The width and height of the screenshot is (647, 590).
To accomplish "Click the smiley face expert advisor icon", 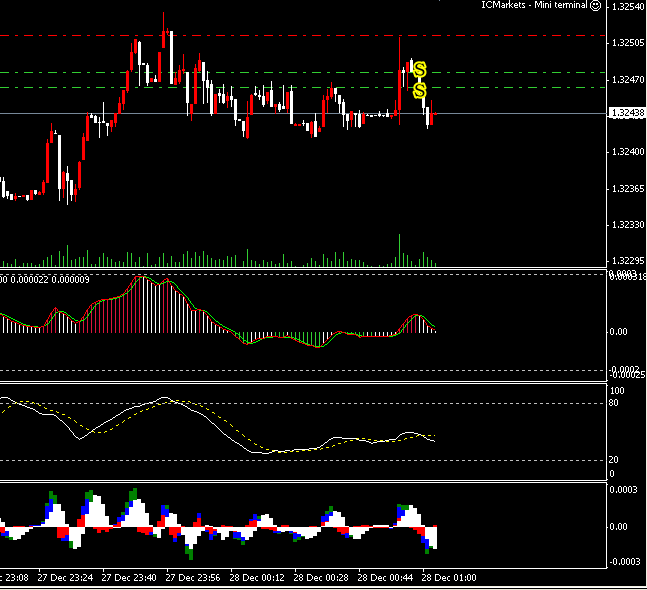I will 595,5.
